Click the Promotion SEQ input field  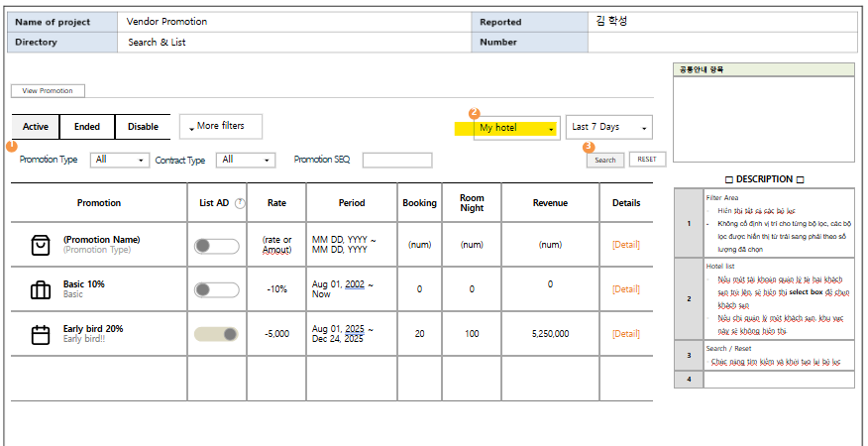(397, 160)
